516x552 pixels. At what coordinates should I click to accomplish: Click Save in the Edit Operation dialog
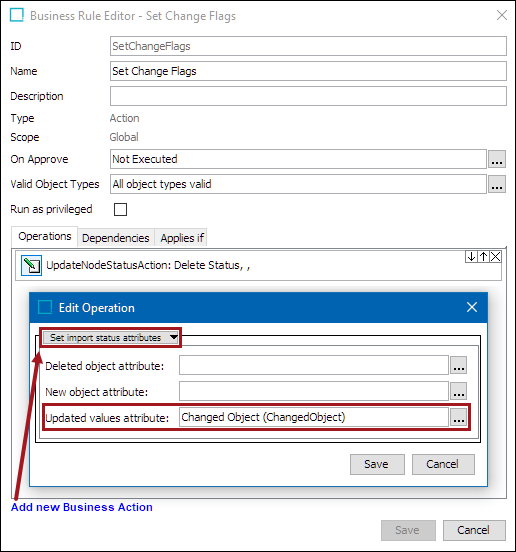pos(377,464)
